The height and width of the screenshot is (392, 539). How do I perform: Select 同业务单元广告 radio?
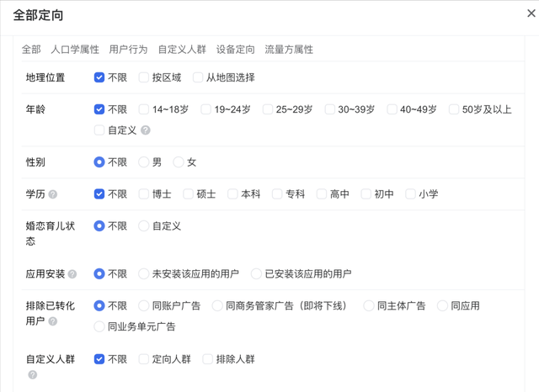coord(99,326)
